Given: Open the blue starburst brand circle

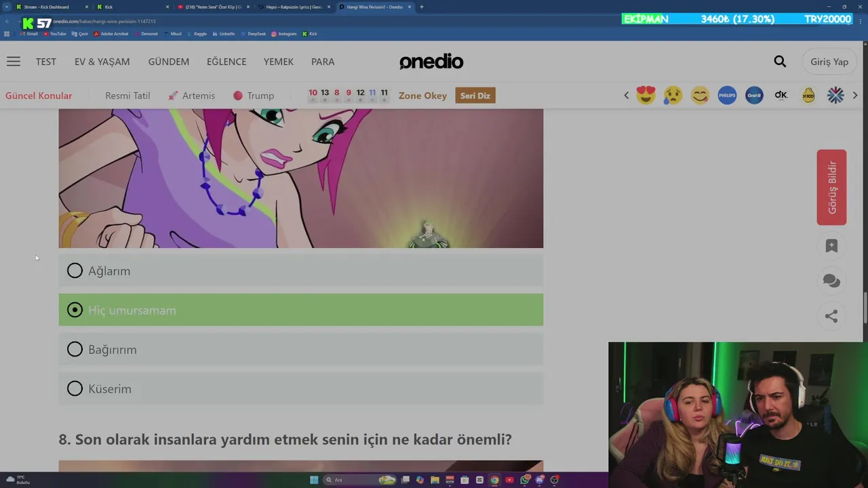Looking at the screenshot, I should (835, 96).
